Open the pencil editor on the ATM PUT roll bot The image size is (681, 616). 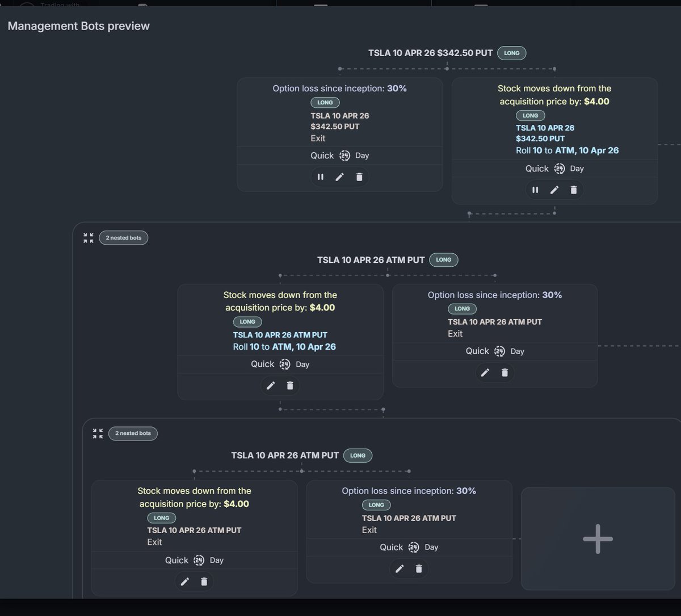coord(271,385)
